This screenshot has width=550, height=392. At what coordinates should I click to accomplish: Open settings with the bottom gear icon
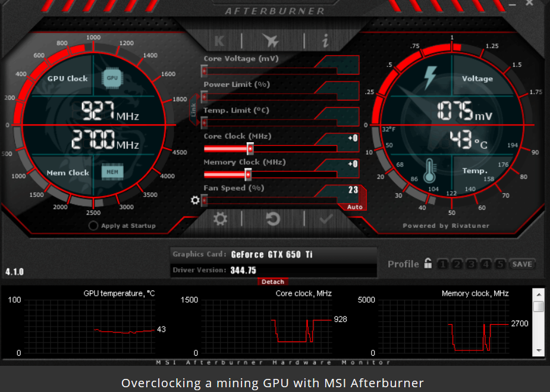[221, 219]
